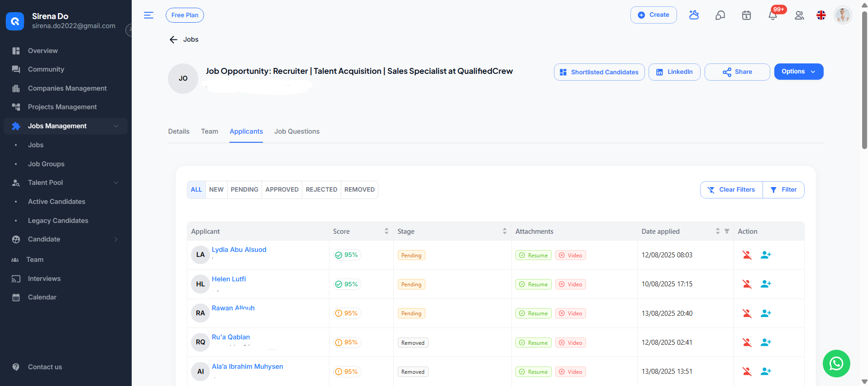Switch to the Team tab

pos(210,131)
